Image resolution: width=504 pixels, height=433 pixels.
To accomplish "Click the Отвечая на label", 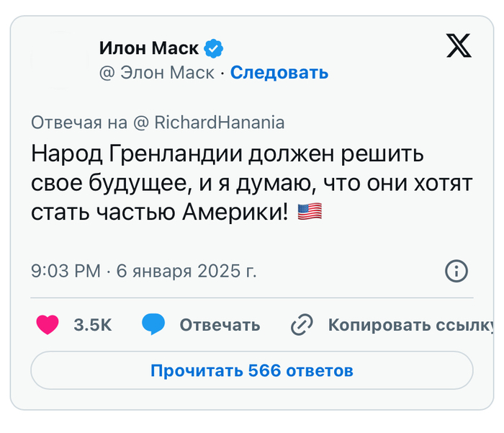I will click(79, 122).
